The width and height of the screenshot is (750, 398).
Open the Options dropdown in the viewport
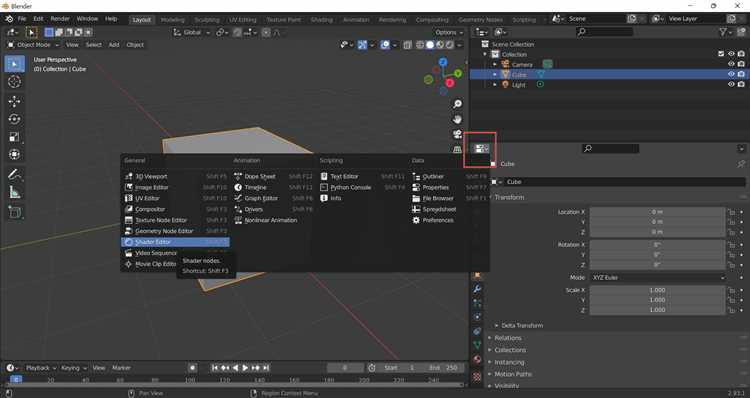coord(449,33)
